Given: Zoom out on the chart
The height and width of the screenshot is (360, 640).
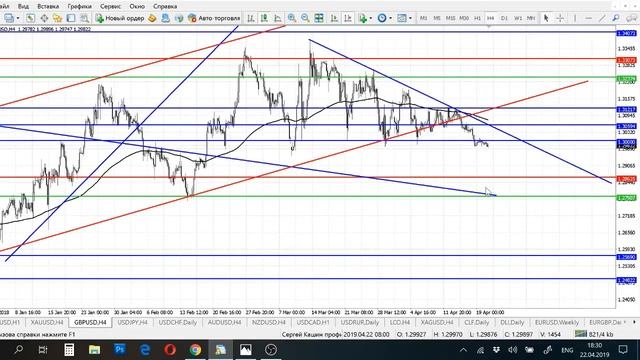Looking at the screenshot, I should (x=305, y=18).
